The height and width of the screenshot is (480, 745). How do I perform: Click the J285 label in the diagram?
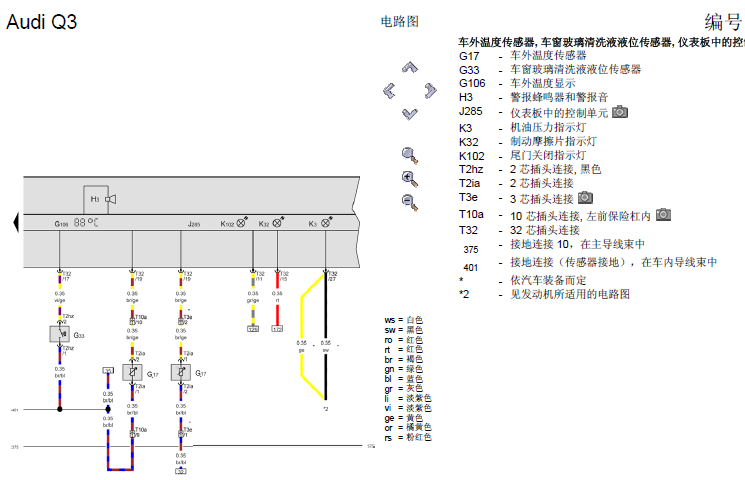193,224
